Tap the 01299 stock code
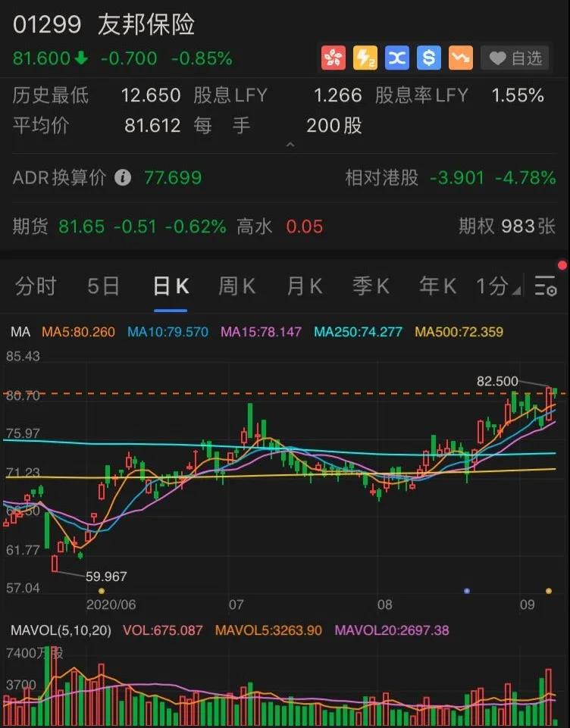This screenshot has width=570, height=728. pyautogui.click(x=47, y=24)
